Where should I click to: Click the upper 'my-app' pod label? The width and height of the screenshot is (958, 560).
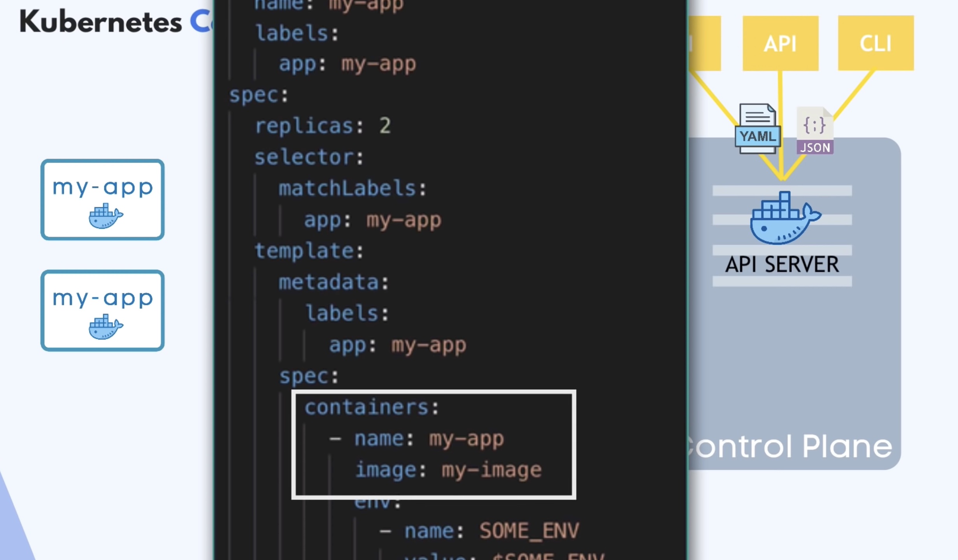pyautogui.click(x=103, y=188)
